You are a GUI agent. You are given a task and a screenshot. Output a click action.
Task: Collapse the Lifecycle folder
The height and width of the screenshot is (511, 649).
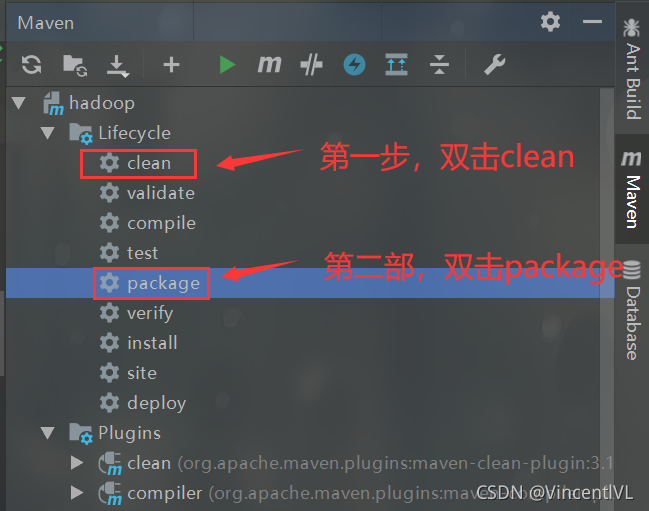48,133
